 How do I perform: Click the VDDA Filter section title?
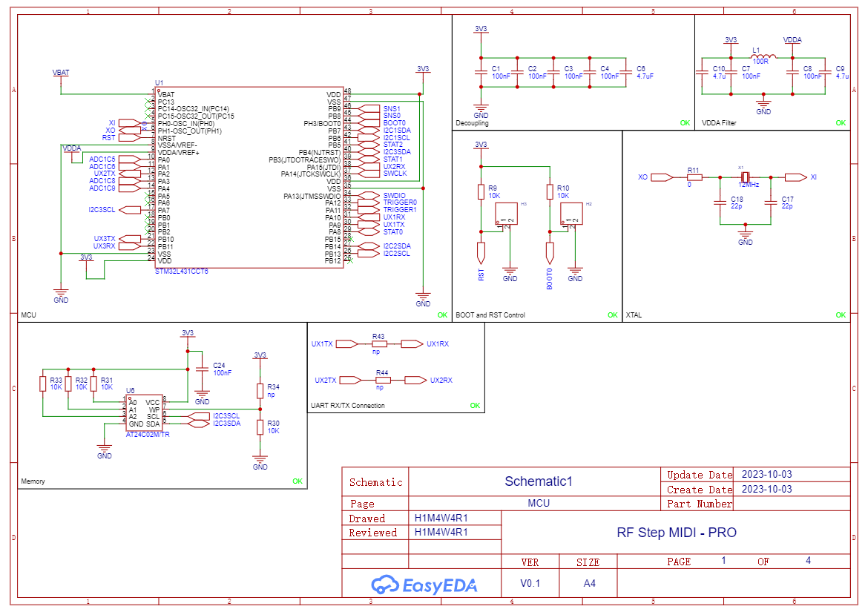pyautogui.click(x=719, y=123)
